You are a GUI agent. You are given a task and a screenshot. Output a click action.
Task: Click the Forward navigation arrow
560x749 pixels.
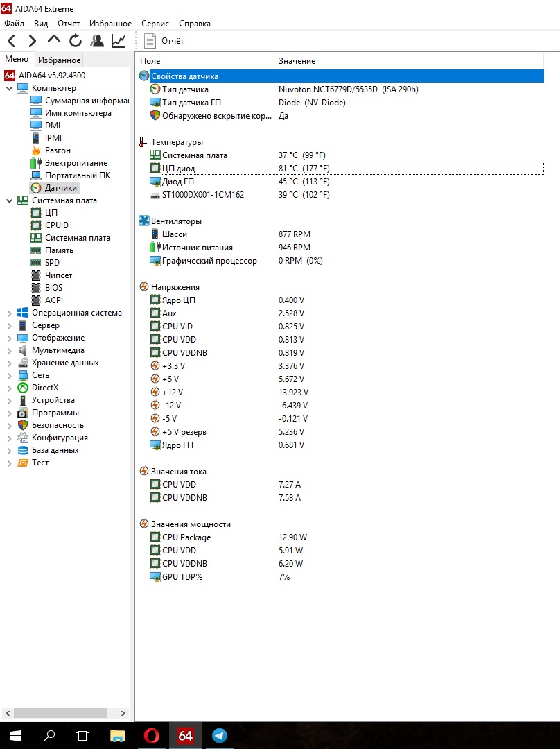pos(32,41)
